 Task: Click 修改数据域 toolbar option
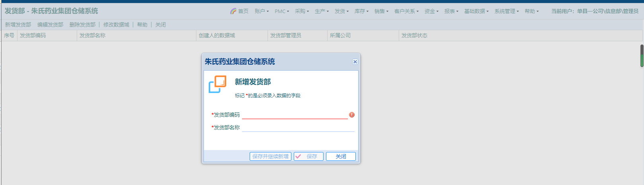pyautogui.click(x=116, y=25)
